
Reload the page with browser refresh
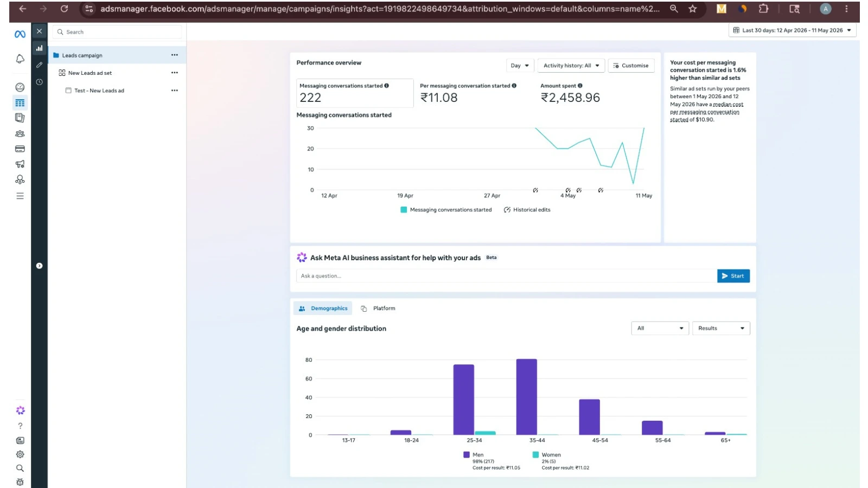click(x=64, y=9)
